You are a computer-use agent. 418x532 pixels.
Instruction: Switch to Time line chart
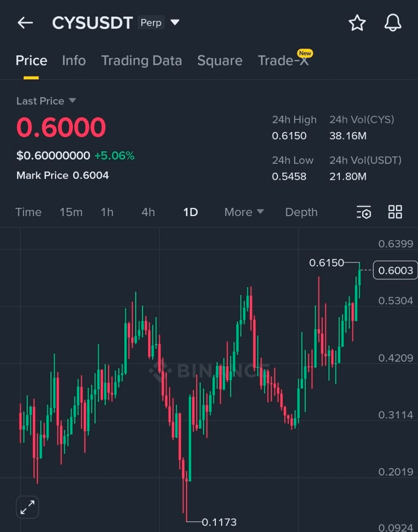(x=28, y=212)
